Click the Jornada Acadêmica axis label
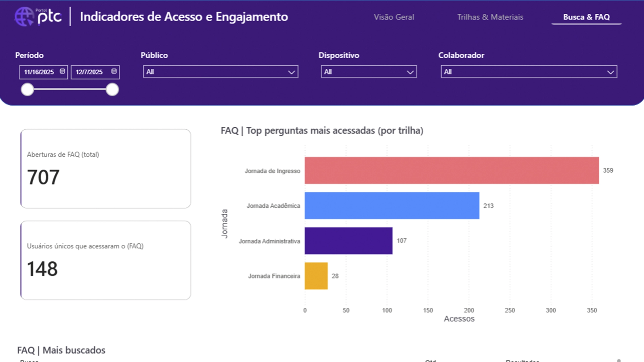 (273, 206)
